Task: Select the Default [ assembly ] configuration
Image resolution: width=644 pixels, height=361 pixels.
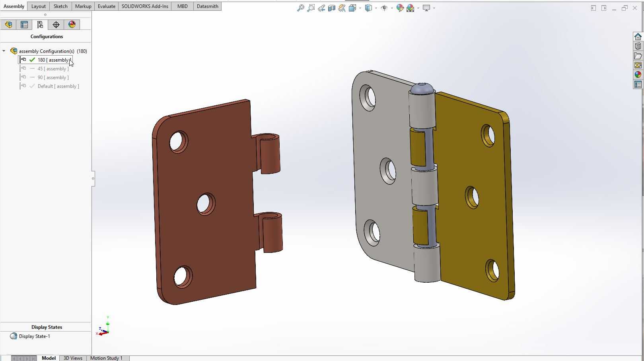Action: tap(58, 86)
